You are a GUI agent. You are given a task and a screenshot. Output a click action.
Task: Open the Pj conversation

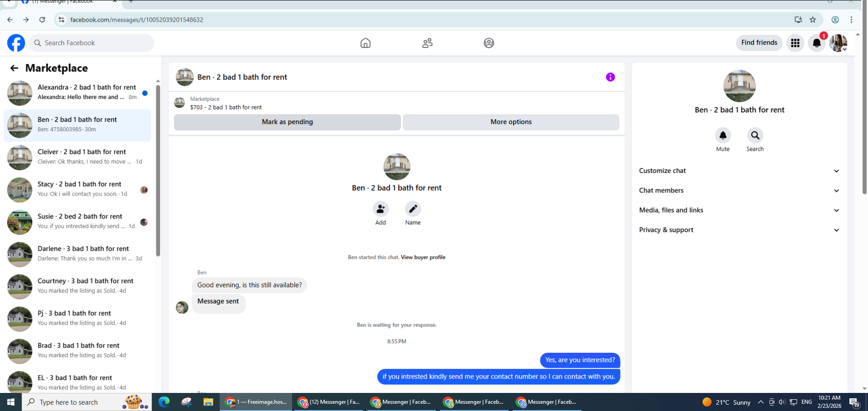[77, 319]
